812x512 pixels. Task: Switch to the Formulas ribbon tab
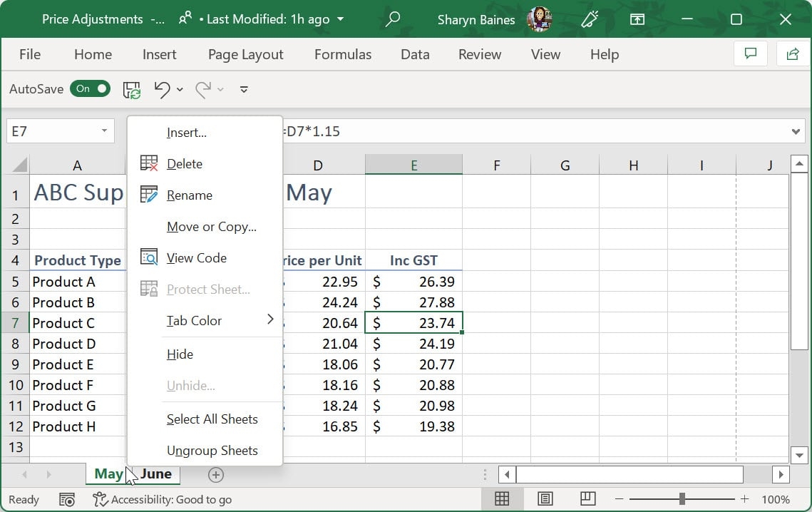click(342, 54)
